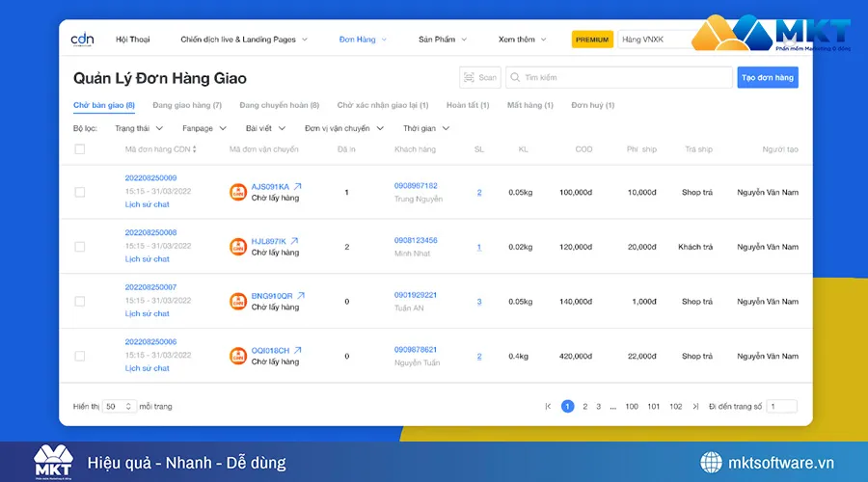Check the box for order 202208250008

pyautogui.click(x=80, y=247)
